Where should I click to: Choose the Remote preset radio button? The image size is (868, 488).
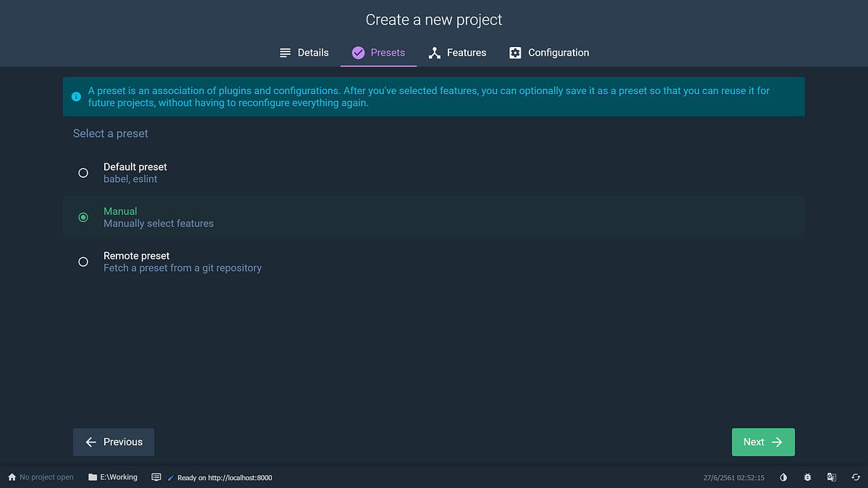click(x=83, y=262)
